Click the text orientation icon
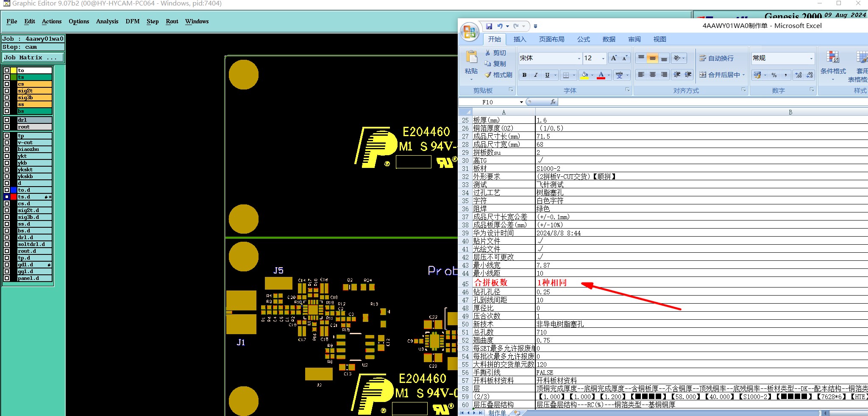 [x=677, y=58]
